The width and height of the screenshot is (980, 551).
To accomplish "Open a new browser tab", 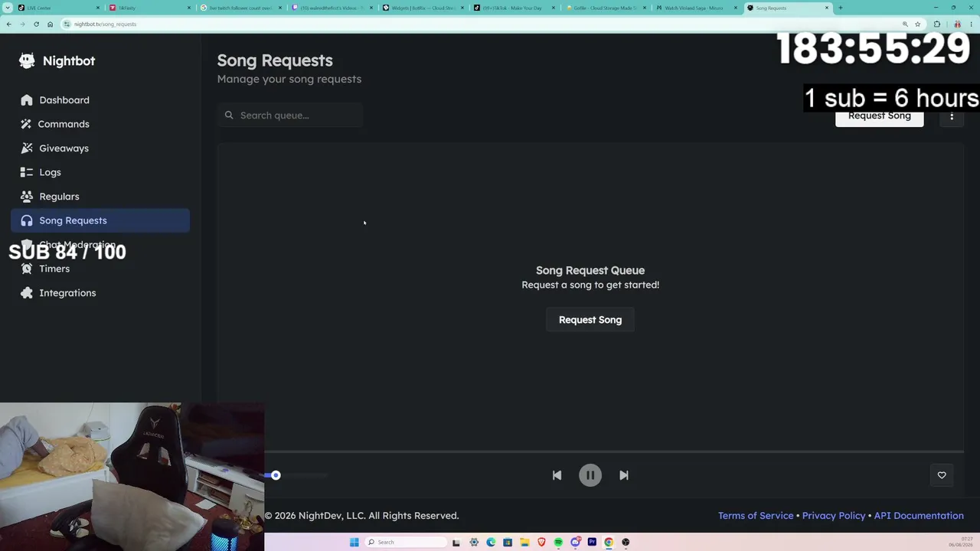I will [x=840, y=8].
